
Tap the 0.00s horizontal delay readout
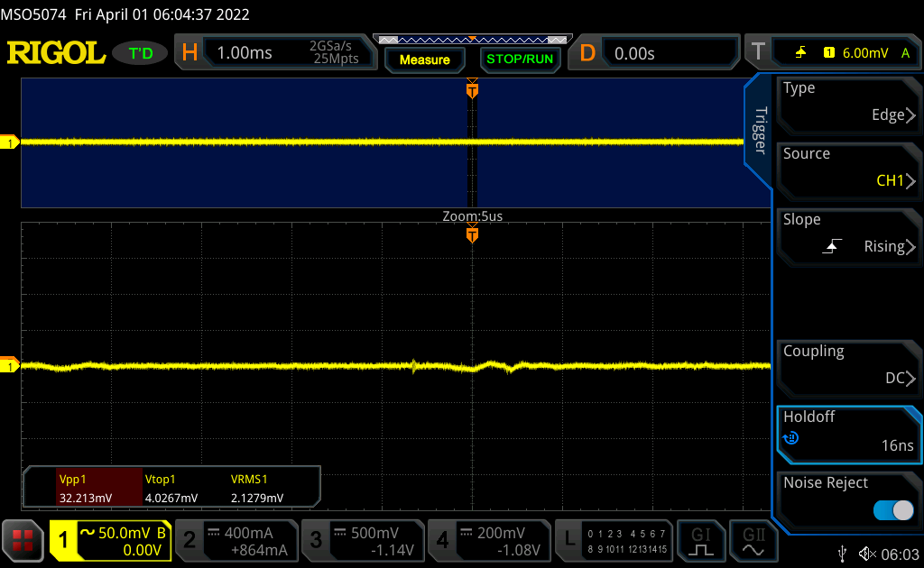point(634,53)
